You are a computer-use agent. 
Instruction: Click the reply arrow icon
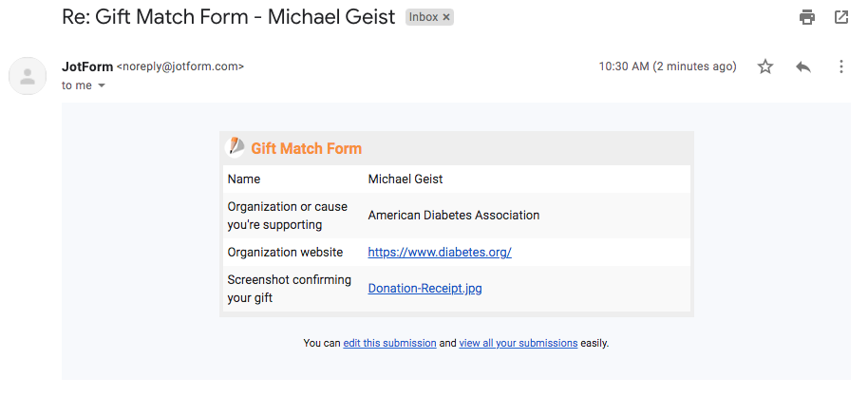(803, 66)
